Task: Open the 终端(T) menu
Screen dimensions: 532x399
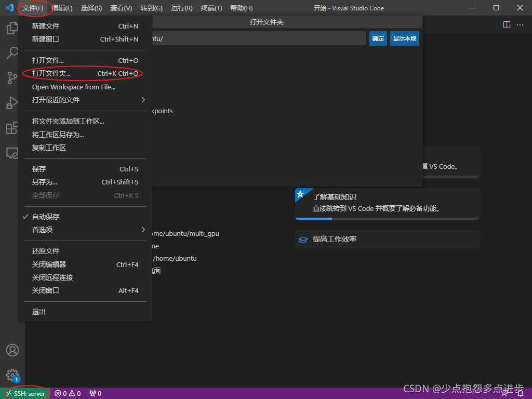Action: [x=211, y=8]
